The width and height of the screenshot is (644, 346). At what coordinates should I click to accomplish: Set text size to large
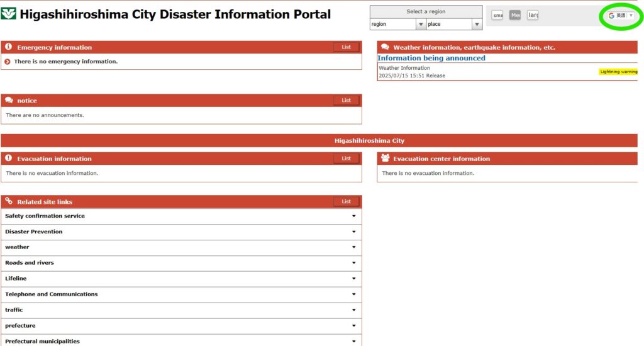pos(532,15)
